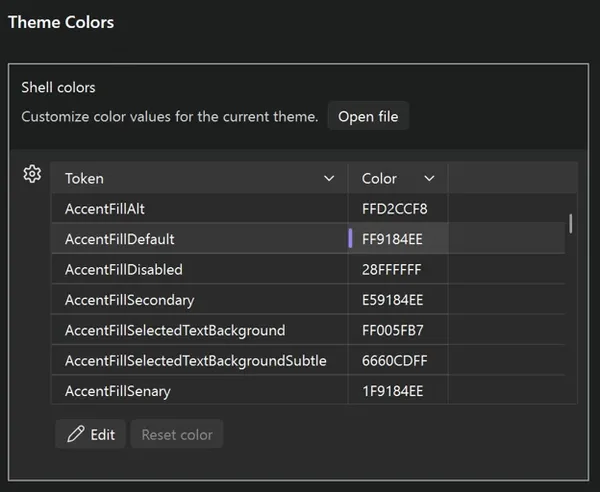Select the AccentFillSelectedTextBackgroundSubtle token
The image size is (600, 492).
click(196, 361)
